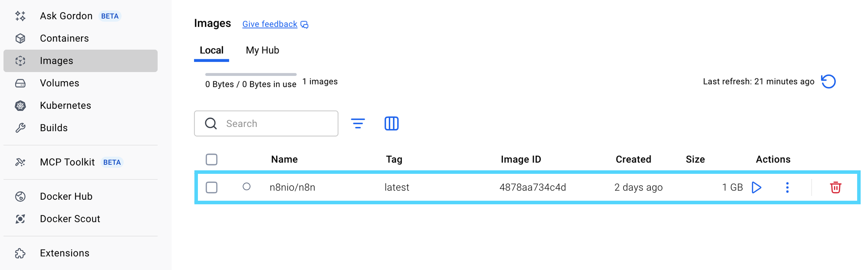Open the Kubernetes section
This screenshot has height=270, width=868.
point(65,105)
